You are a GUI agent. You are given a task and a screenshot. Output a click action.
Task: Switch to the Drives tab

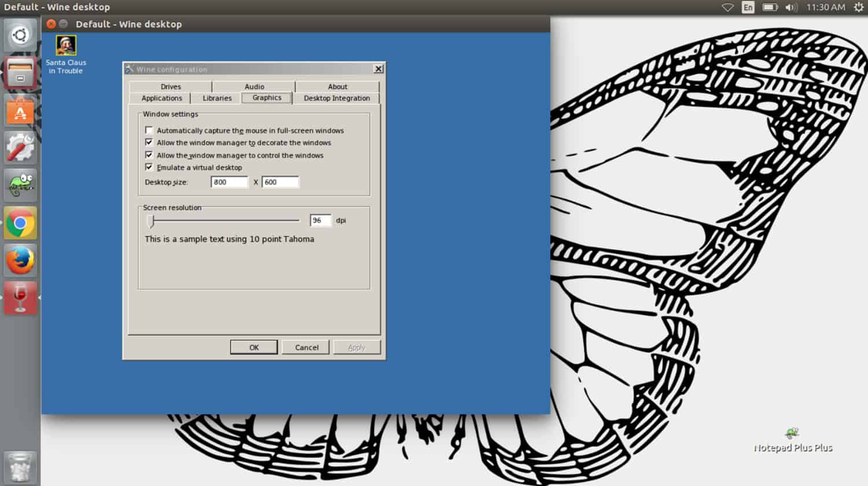pos(171,86)
